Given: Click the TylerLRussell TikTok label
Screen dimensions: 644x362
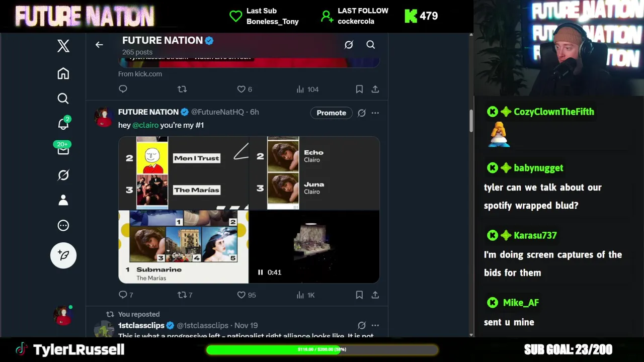Looking at the screenshot, I should click(78, 349).
